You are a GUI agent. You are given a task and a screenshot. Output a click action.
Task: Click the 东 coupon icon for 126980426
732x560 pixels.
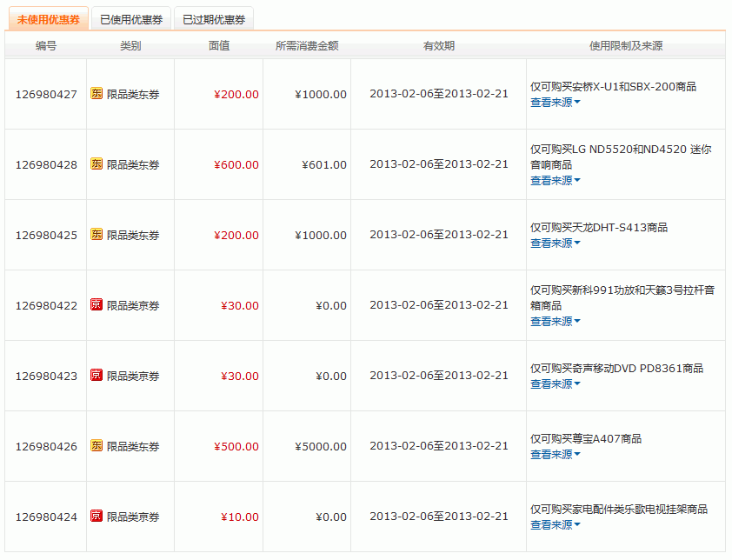click(x=96, y=446)
